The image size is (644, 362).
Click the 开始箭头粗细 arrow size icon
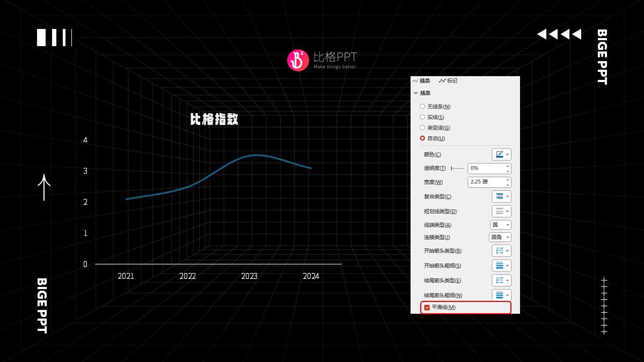499,265
